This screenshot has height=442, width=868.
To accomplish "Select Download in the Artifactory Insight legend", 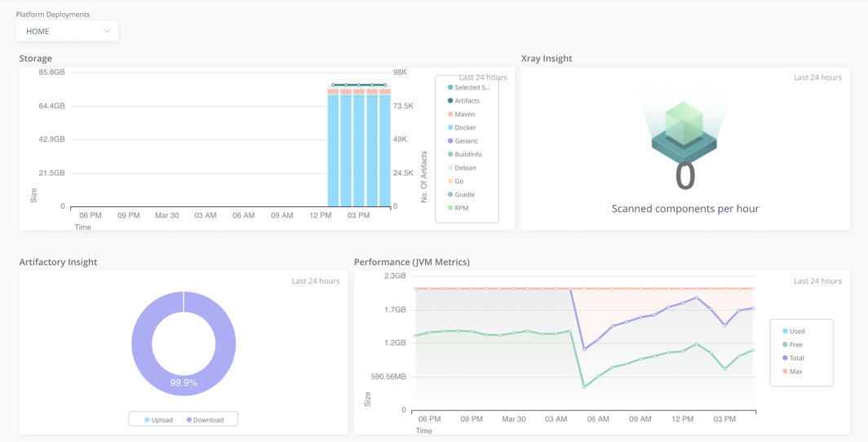I will pos(208,420).
